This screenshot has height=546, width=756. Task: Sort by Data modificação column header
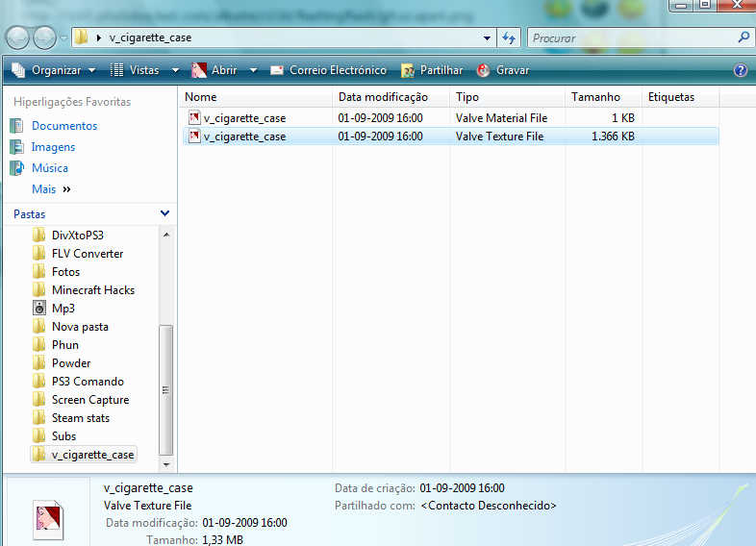[391, 97]
